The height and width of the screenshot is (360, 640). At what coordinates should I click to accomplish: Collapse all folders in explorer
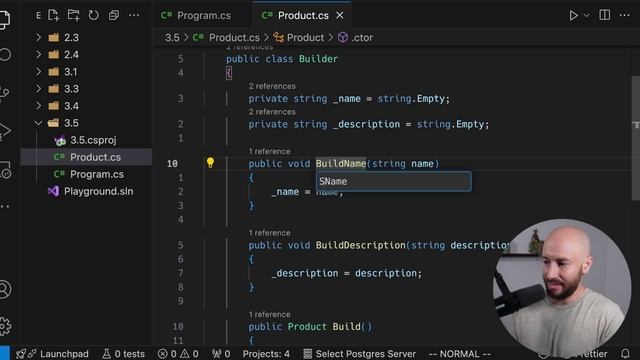pos(113,16)
